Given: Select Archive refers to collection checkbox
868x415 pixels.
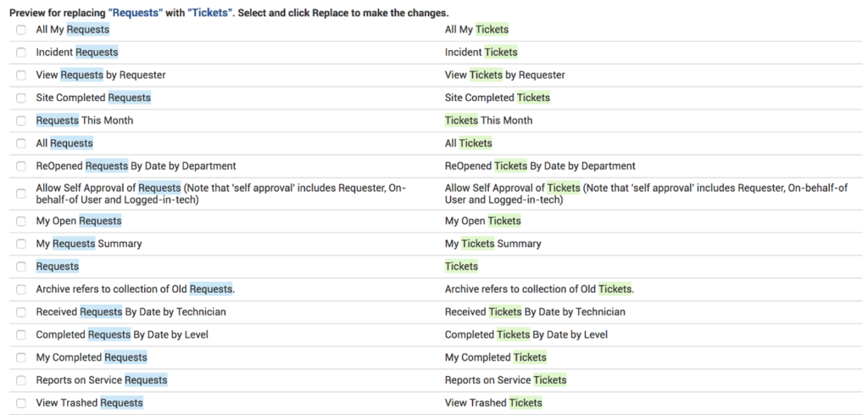Looking at the screenshot, I should pos(21,289).
